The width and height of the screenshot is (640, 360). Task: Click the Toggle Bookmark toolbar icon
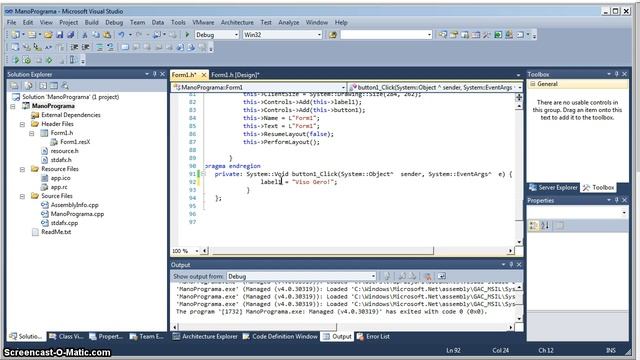click(x=125, y=47)
